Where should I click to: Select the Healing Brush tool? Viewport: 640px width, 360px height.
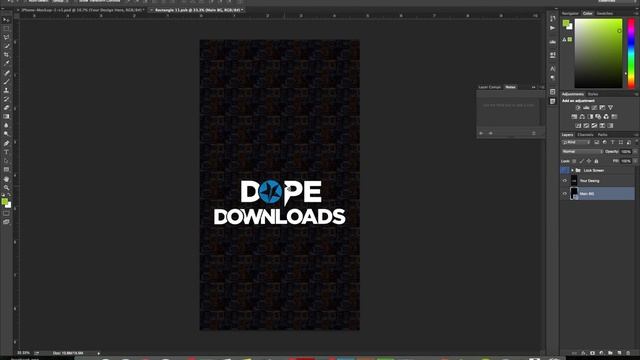6,73
